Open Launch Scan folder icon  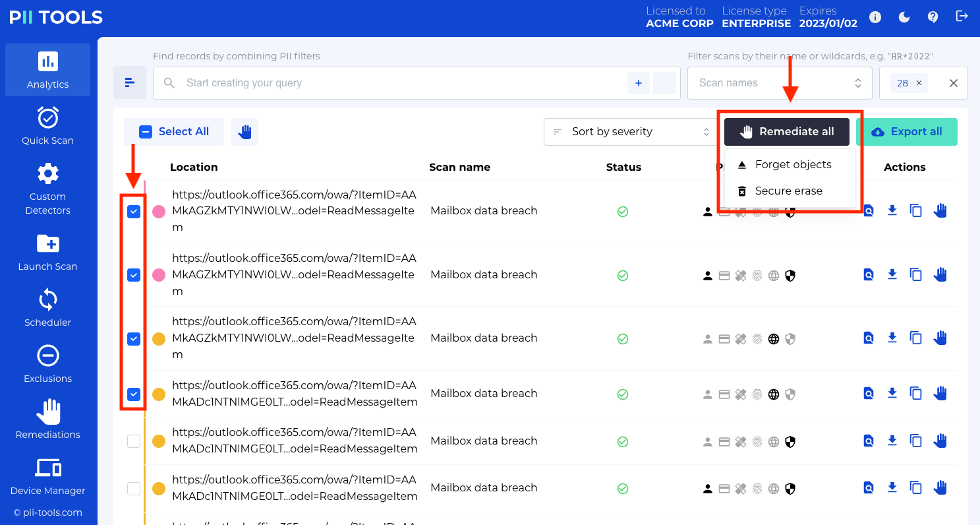coord(48,243)
